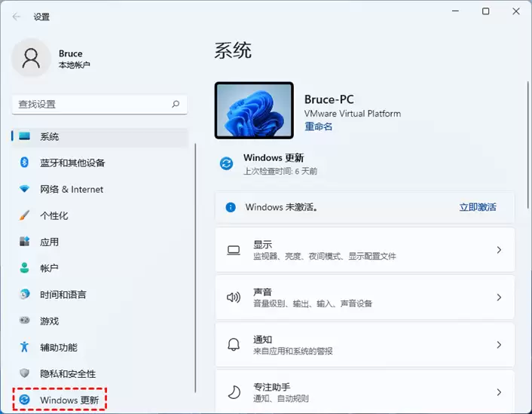The image size is (532, 414).
Task: Expand the 显示 settings chevron
Action: [x=499, y=250]
